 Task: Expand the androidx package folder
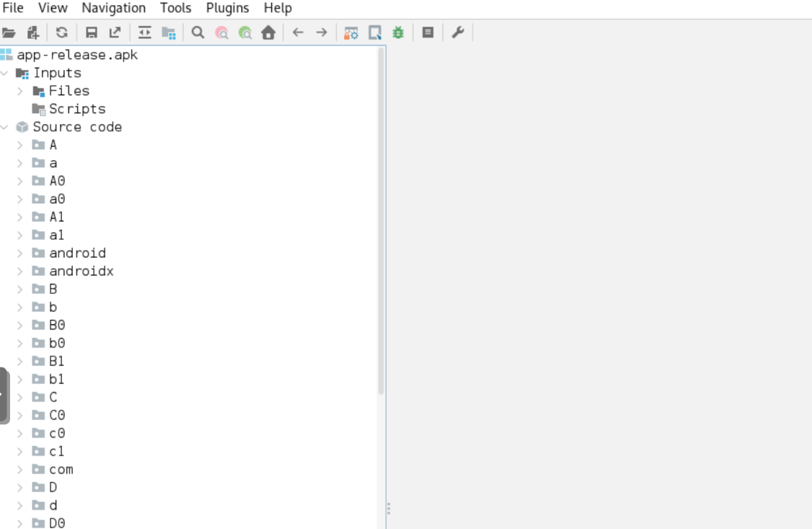tap(20, 271)
